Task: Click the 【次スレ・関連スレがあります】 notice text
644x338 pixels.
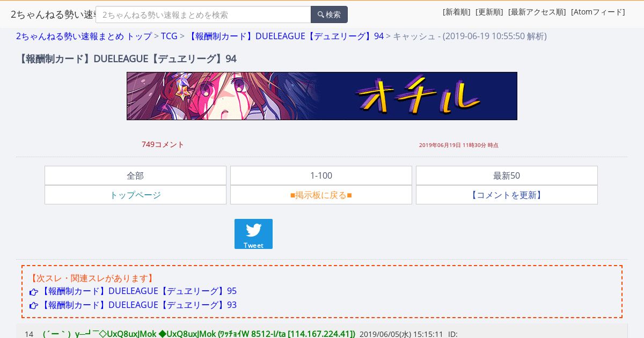Action: 92,278
